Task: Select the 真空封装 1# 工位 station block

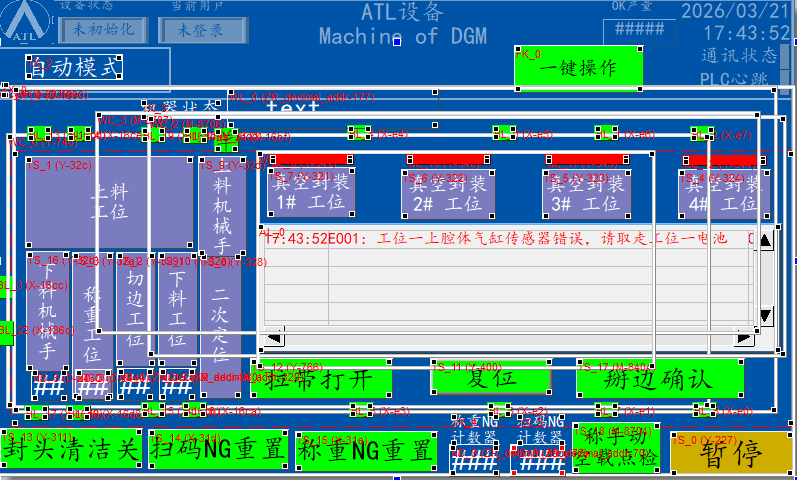Action: pyautogui.click(x=313, y=193)
